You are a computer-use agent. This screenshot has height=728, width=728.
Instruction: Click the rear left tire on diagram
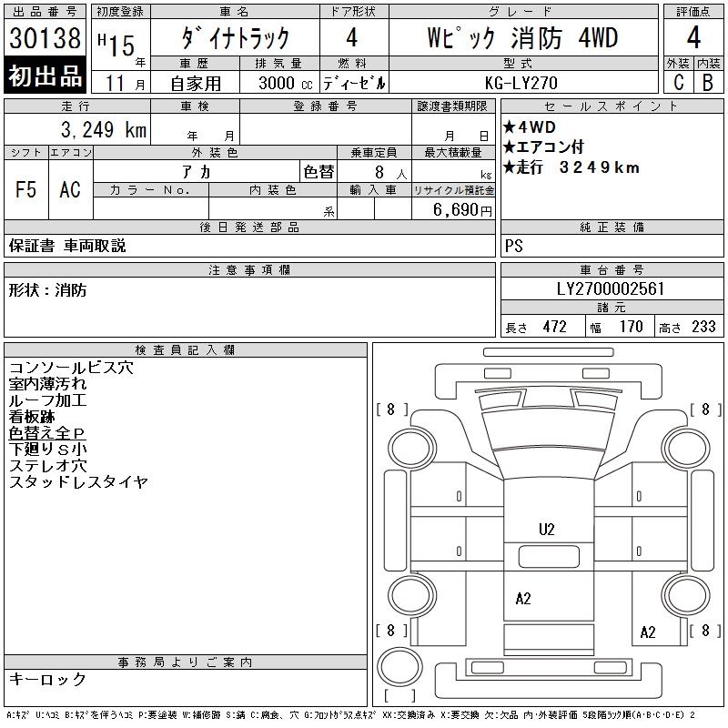click(x=411, y=595)
